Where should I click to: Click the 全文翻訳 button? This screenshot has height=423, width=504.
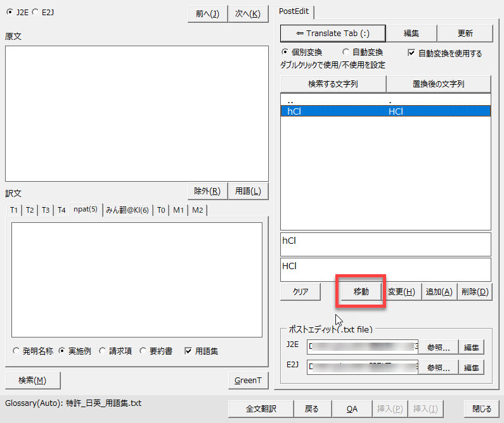(261, 409)
